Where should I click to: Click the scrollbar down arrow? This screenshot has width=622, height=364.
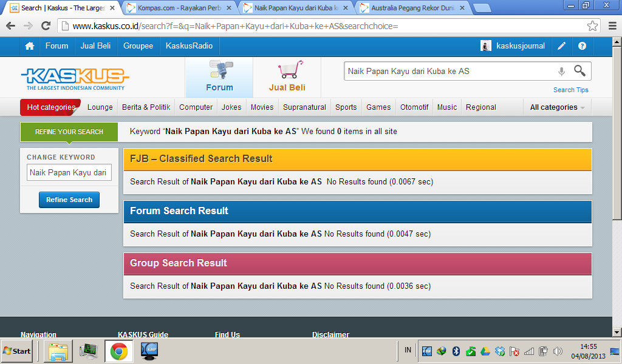[617, 332]
